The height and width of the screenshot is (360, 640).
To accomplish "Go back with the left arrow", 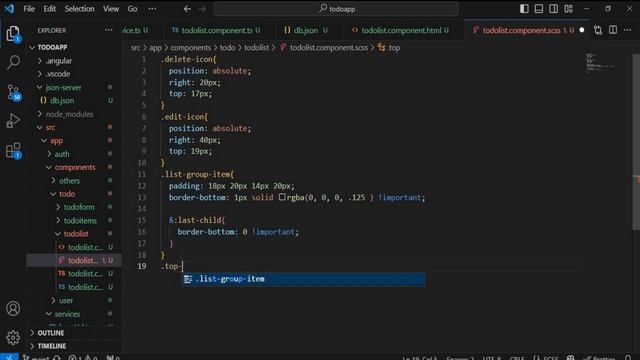I will click(187, 9).
